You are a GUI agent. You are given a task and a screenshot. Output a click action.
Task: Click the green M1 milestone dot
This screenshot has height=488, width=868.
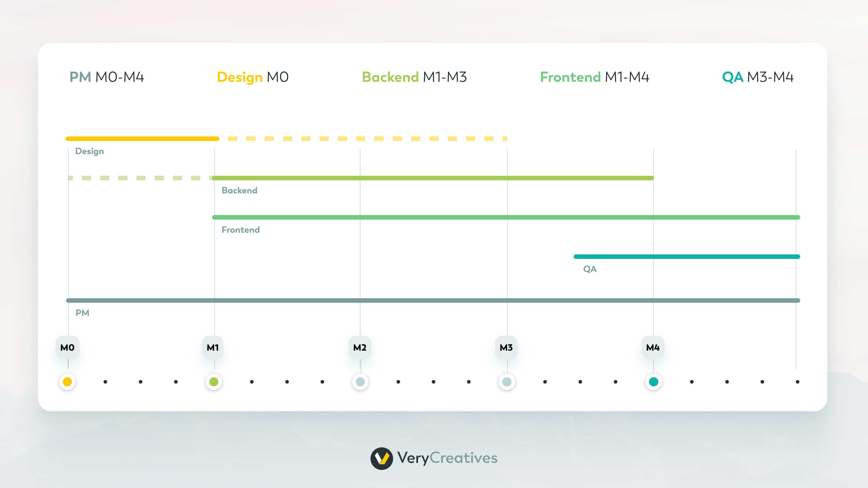click(214, 382)
